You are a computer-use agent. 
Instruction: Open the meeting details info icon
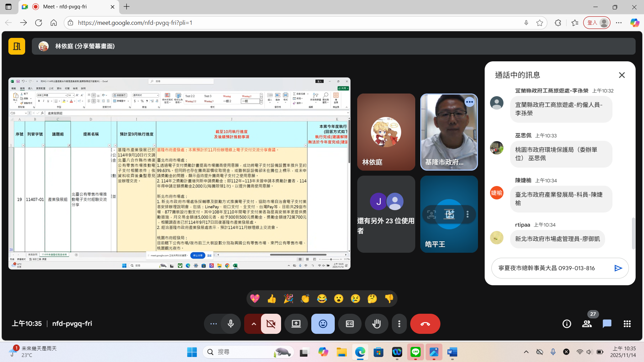(x=567, y=324)
